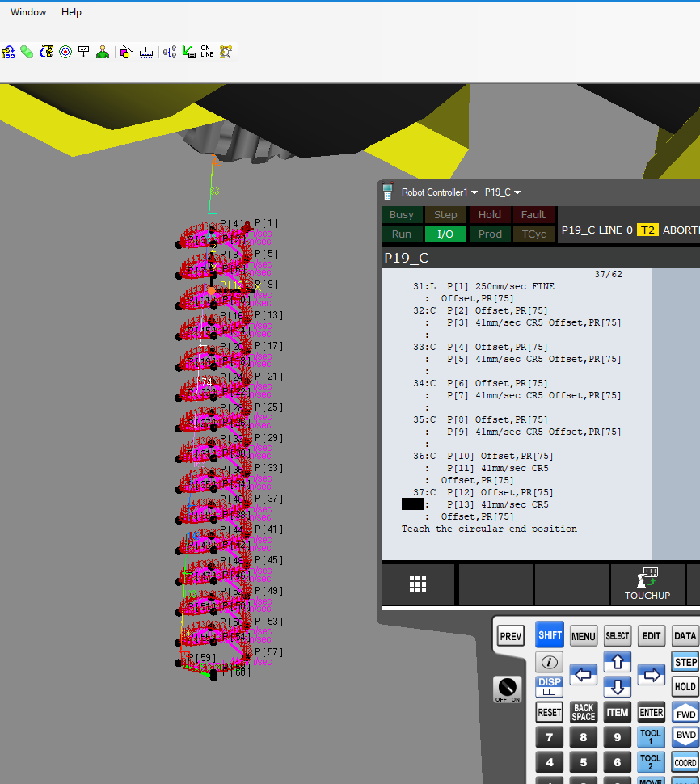700x784 pixels.
Task: Click the green capsule shape toolbar icon
Action: click(27, 52)
